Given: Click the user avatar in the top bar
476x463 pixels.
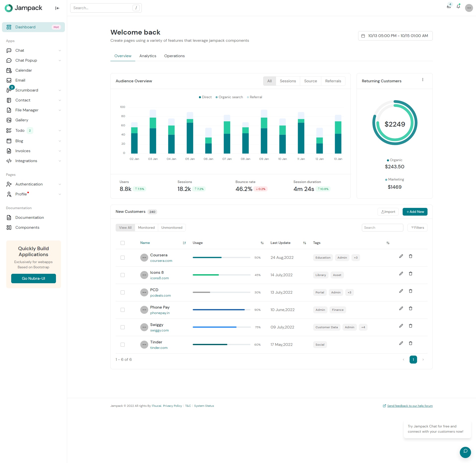Looking at the screenshot, I should pos(469,8).
